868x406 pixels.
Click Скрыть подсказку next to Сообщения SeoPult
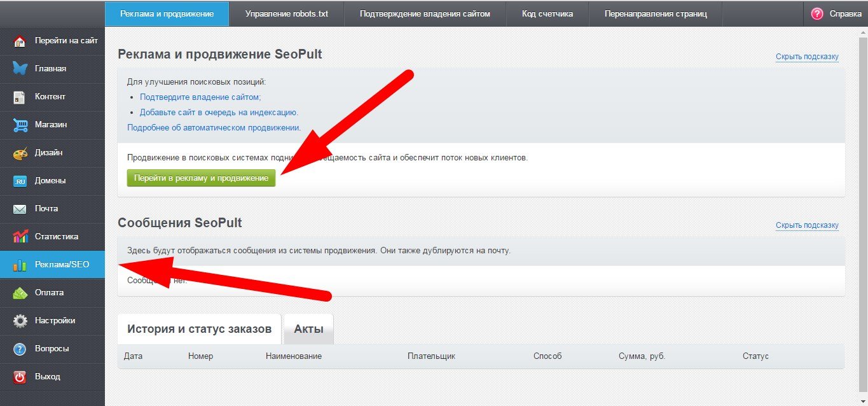[807, 225]
